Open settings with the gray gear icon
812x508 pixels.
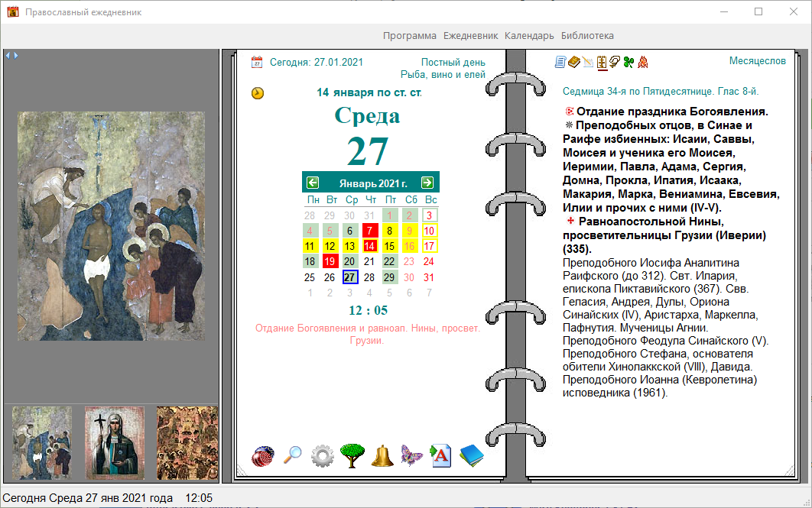[x=323, y=456]
